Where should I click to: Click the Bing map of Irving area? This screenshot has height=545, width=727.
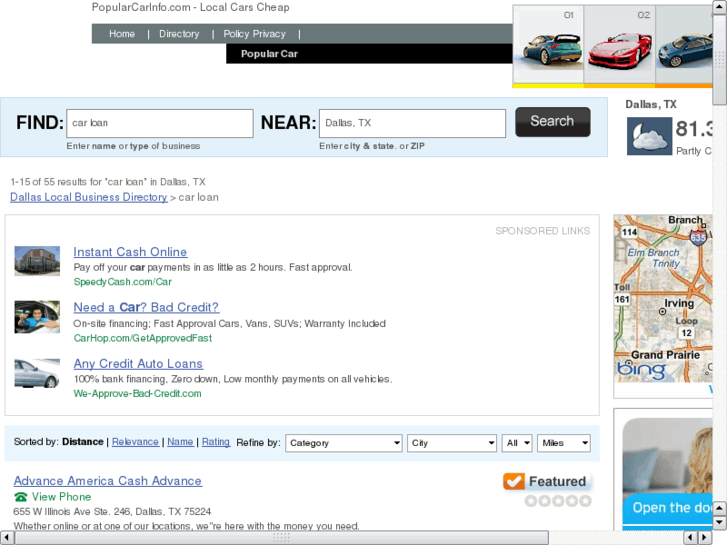(x=663, y=299)
